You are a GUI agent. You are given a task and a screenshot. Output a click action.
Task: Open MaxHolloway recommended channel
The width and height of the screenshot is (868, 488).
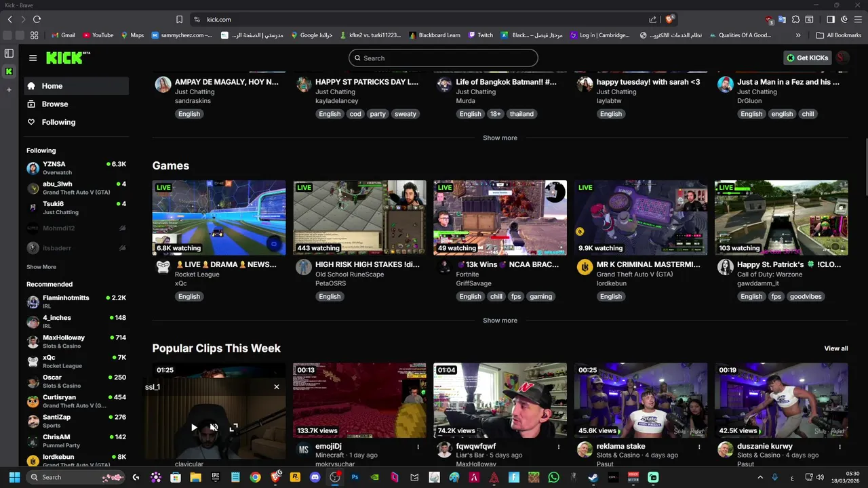coord(76,341)
